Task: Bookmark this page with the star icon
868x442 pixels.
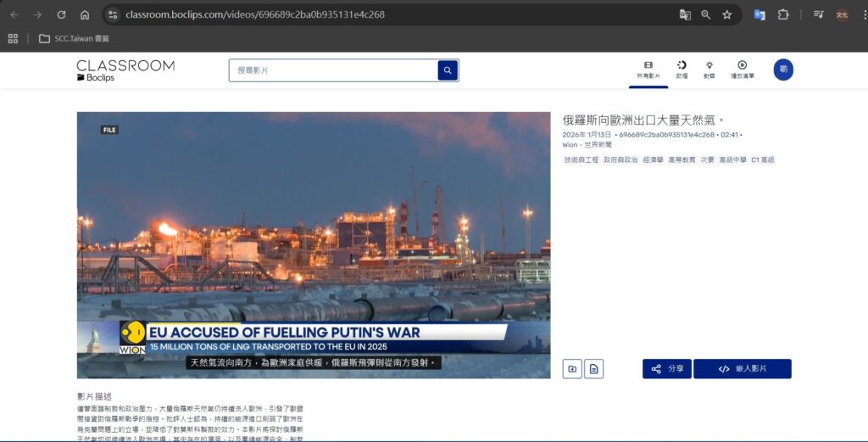Action: 726,14
